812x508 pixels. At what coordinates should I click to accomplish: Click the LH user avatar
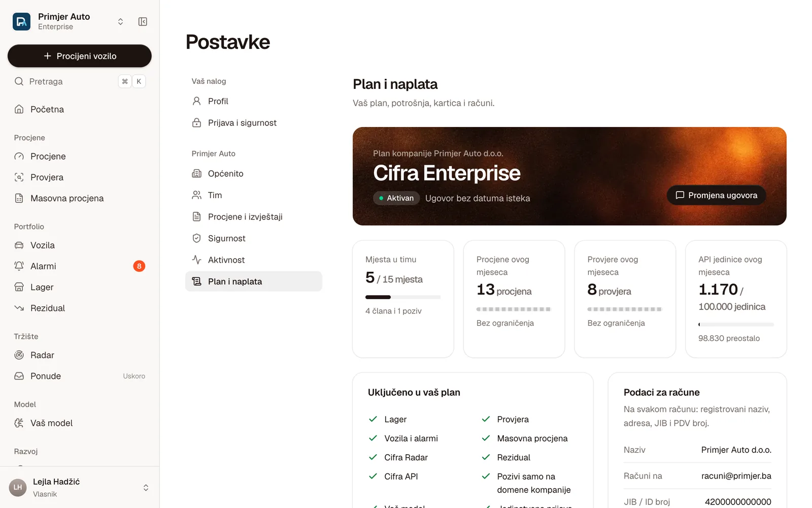tap(18, 488)
